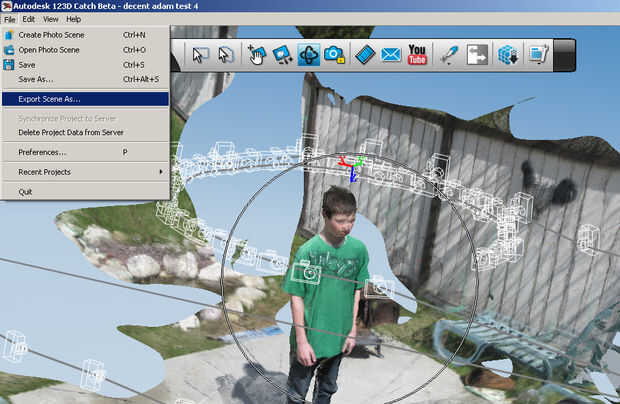Click the Autodesk 123D Catch title bar
Viewport: 620px width, 404px height.
(310, 6)
